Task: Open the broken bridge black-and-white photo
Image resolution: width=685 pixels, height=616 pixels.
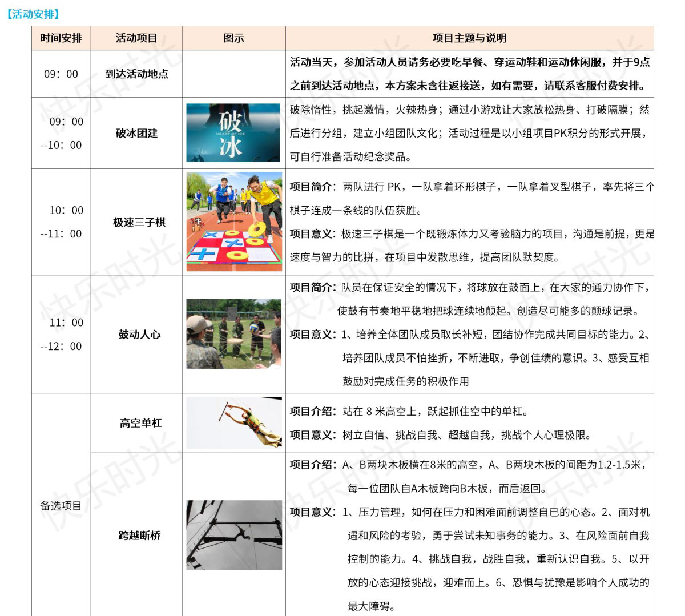Action: coord(234,535)
